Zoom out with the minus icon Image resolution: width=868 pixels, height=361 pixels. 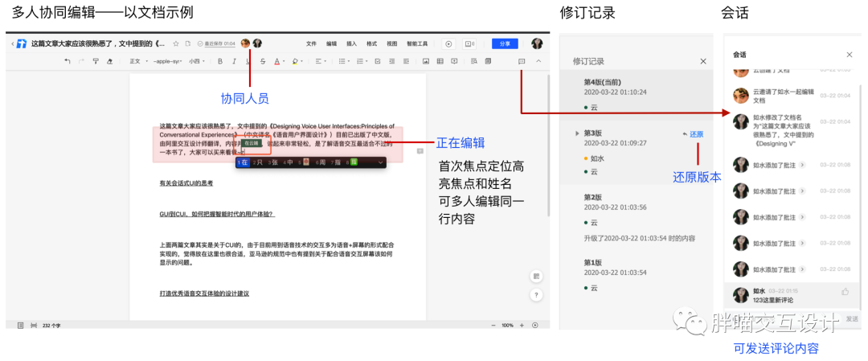(x=493, y=326)
